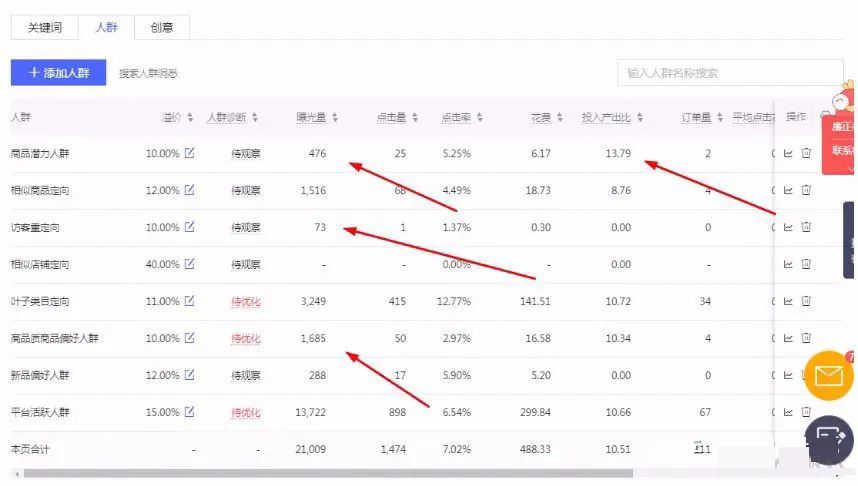Select the 人群 tab

point(106,27)
